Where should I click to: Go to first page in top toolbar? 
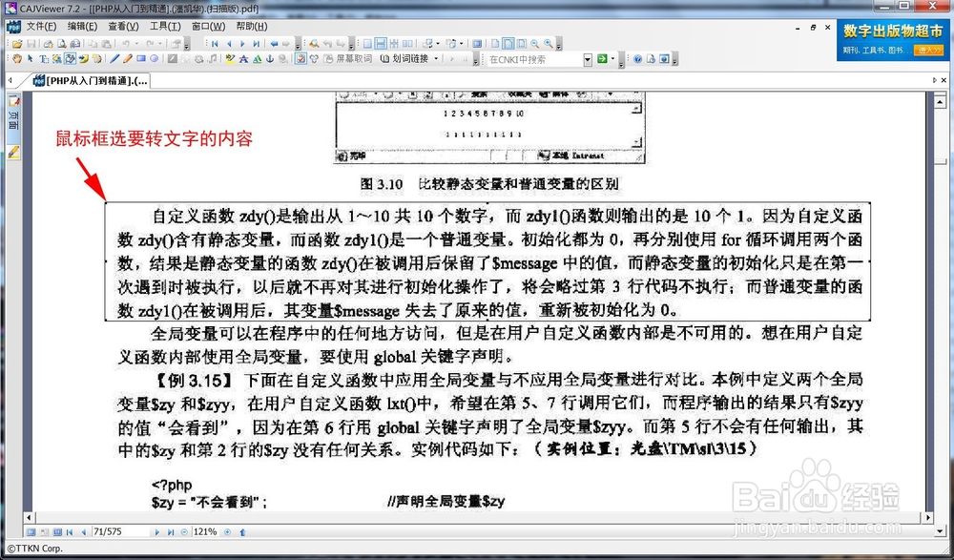pyautogui.click(x=215, y=44)
